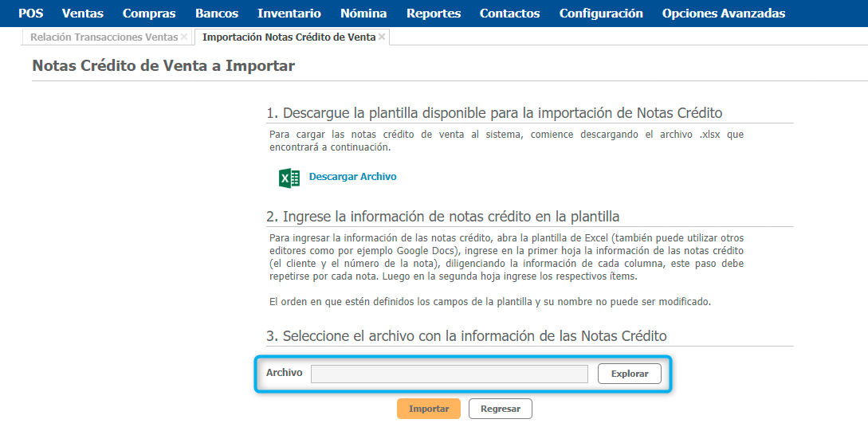Screen dimensions: 868x427
Task: Close the Relación Transacciones Ventas tab
Action: pyautogui.click(x=184, y=37)
